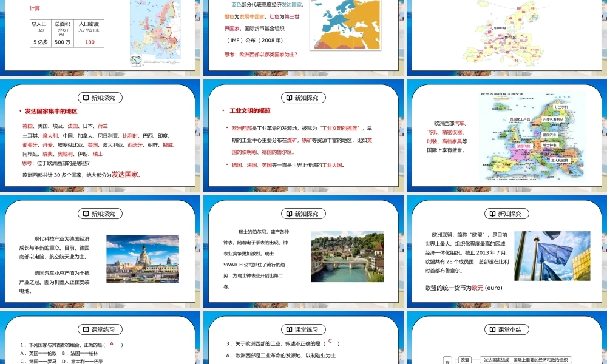Viewport: 607px width, 364px height.
Task: Open the blue and orange IMF world map
Action: [345, 24]
